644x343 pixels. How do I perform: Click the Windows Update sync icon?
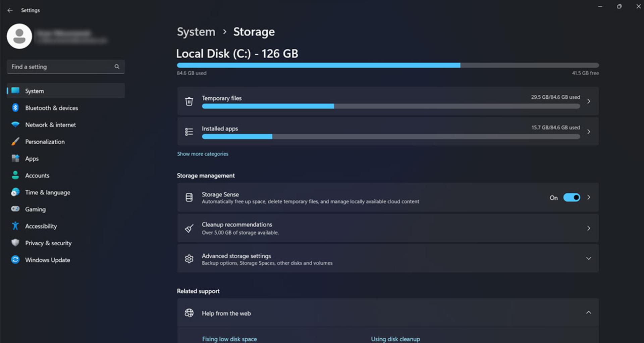click(x=15, y=260)
